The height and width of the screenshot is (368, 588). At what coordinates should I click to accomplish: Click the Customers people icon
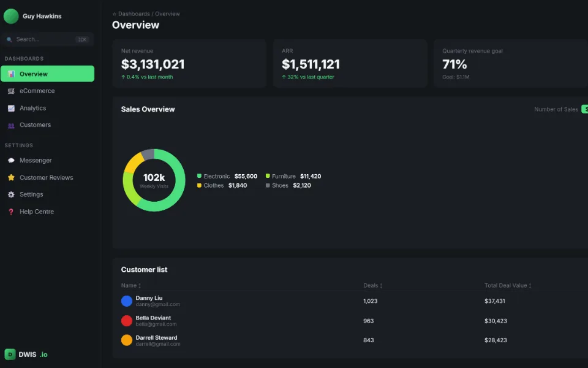tap(11, 125)
